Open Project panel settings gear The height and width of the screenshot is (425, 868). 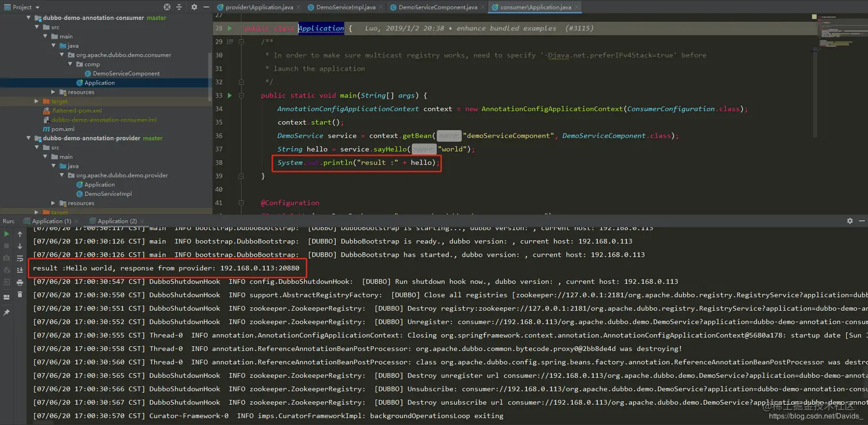pos(194,7)
